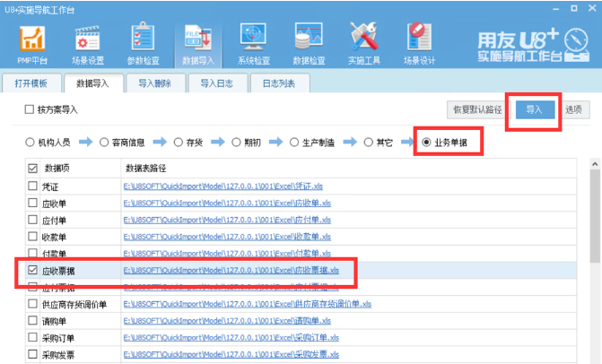This screenshot has height=364, width=602.
Task: Select the 生产制造 radio button
Action: [294, 143]
